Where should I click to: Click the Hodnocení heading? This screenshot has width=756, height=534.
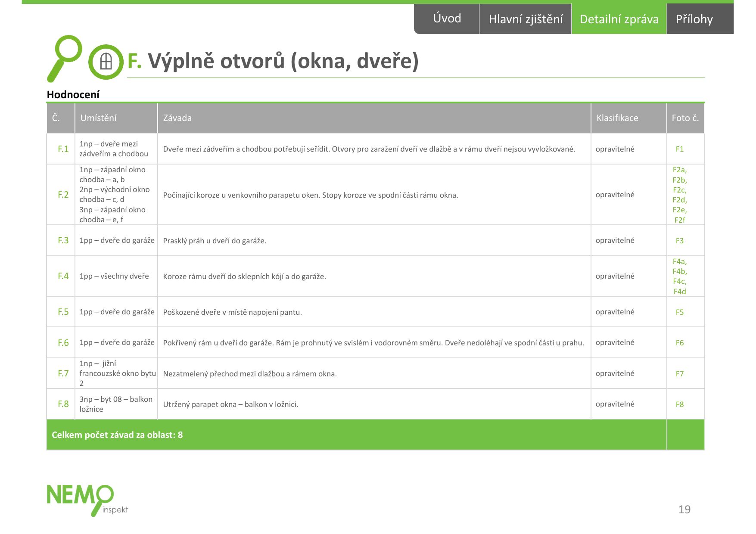tap(73, 95)
